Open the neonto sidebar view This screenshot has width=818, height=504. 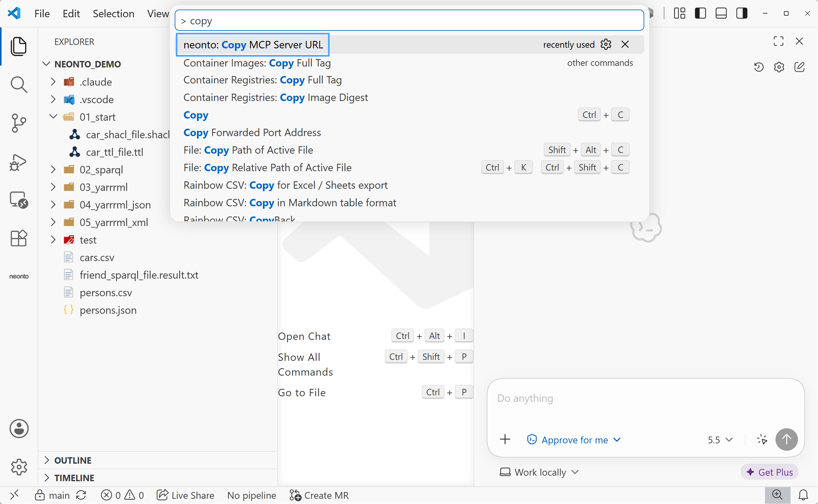[19, 276]
